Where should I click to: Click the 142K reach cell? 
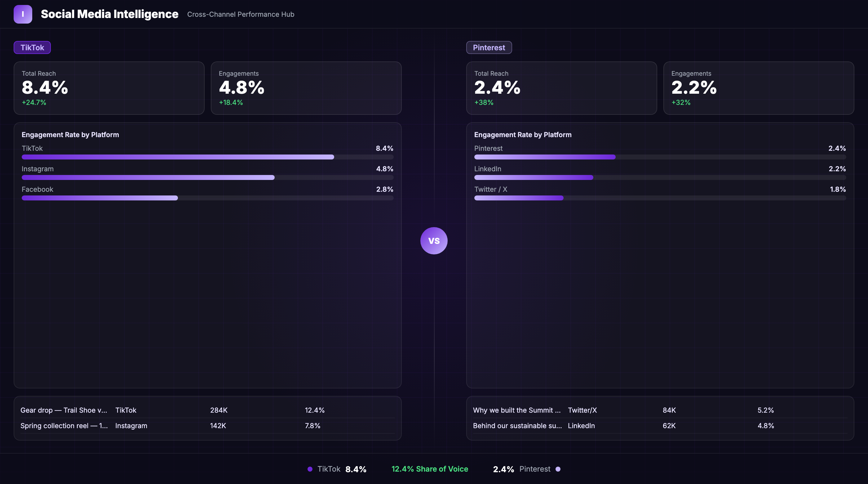[218, 426]
